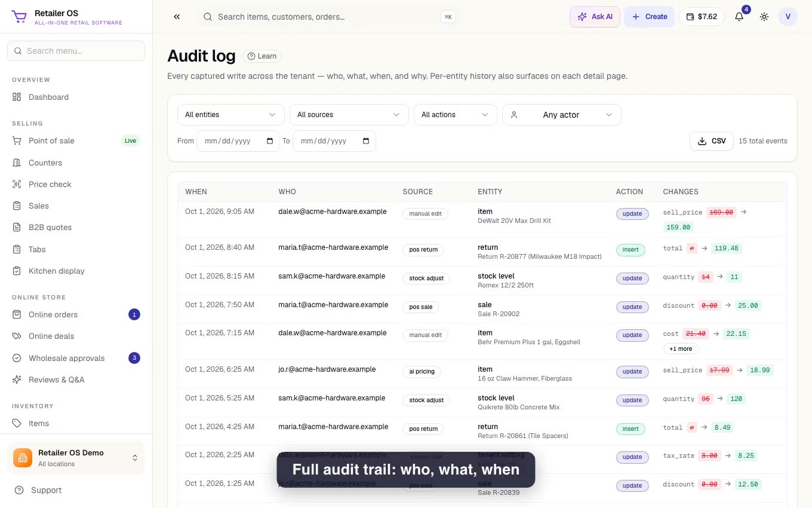Click the Sales clipboard icon
Image resolution: width=812 pixels, height=508 pixels.
[17, 206]
